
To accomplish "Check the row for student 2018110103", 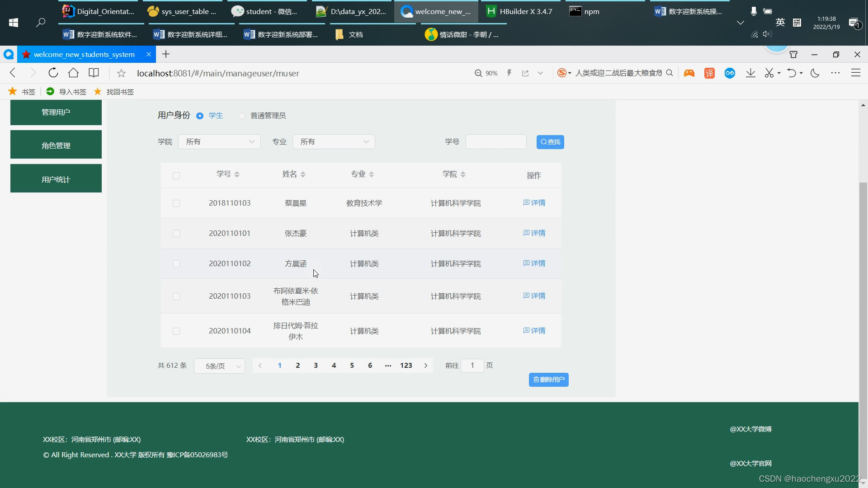I will pyautogui.click(x=176, y=203).
